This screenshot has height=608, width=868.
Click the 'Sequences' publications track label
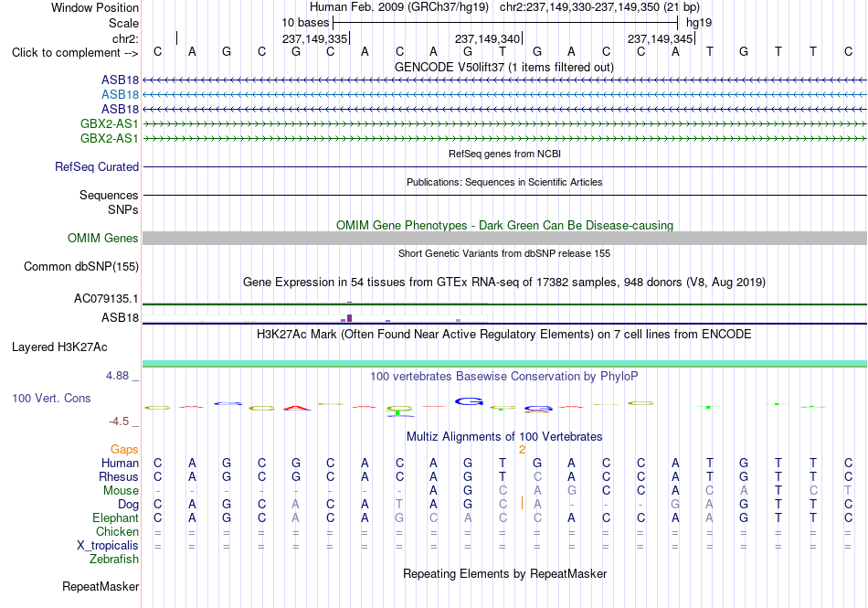click(109, 196)
